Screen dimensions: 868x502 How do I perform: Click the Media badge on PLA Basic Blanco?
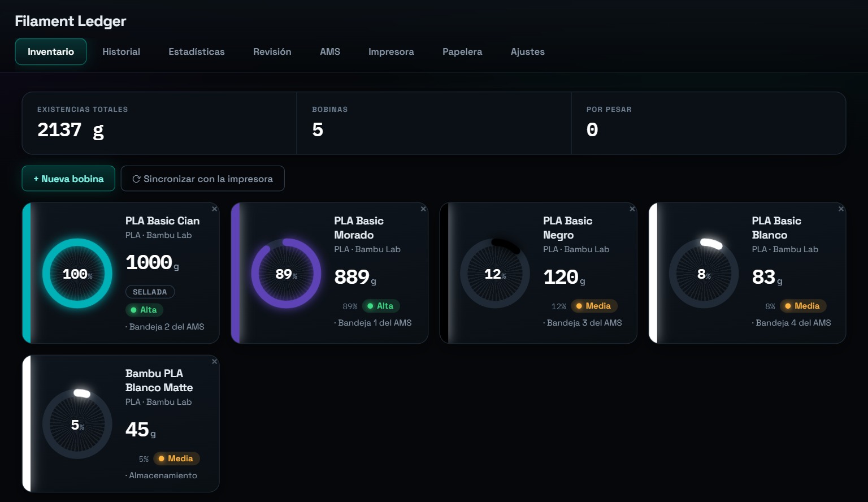point(803,306)
